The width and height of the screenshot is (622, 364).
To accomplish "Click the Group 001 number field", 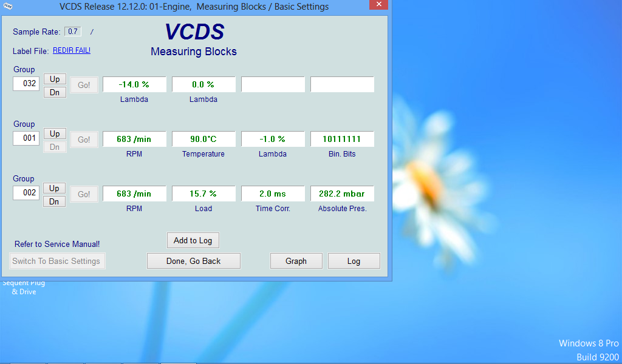I will coord(26,138).
